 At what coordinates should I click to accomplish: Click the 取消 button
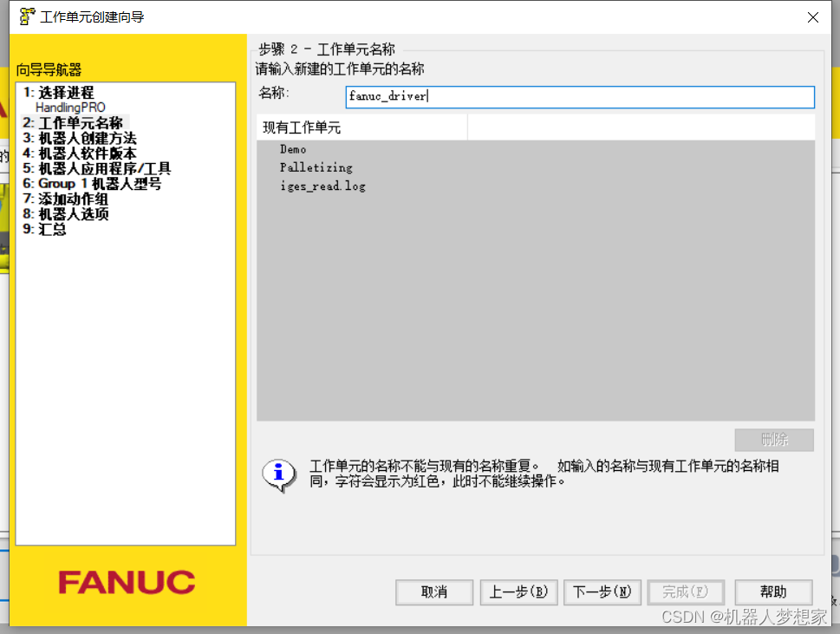(x=434, y=592)
